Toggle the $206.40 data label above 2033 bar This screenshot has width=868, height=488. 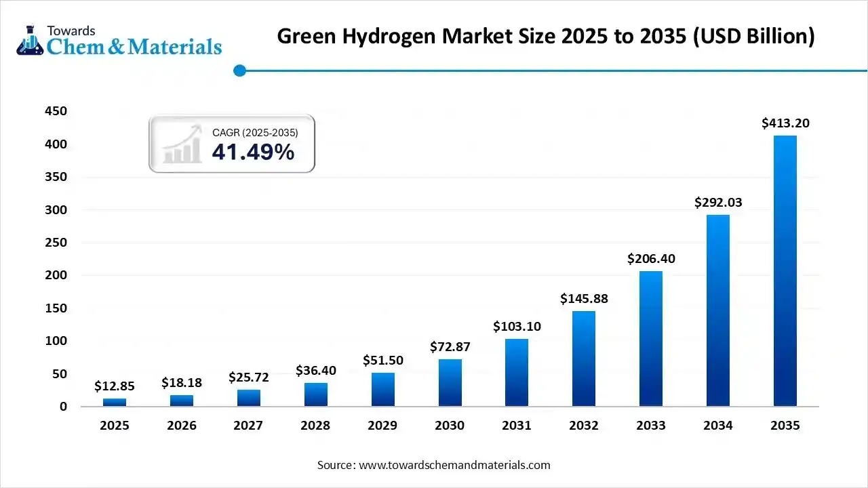pos(650,258)
